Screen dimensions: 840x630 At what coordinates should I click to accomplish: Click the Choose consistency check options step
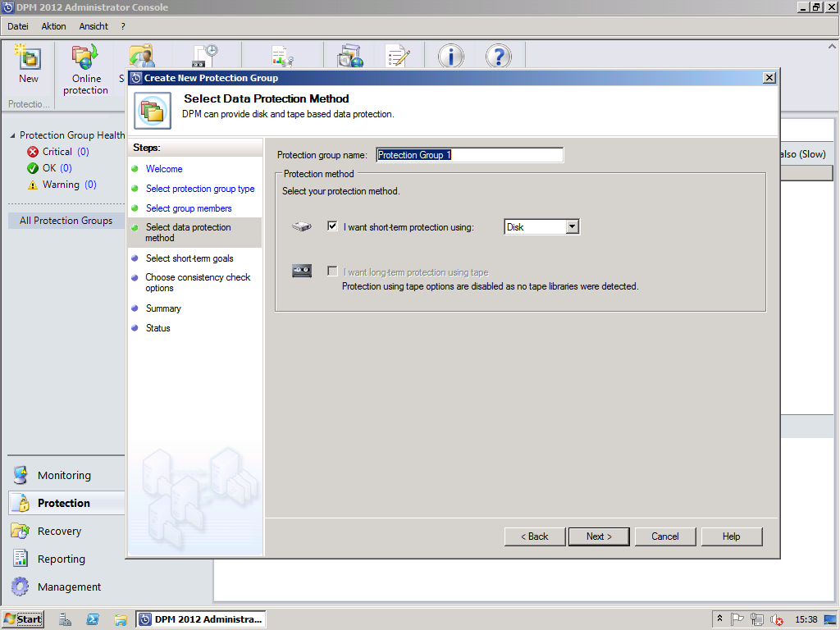(x=198, y=282)
